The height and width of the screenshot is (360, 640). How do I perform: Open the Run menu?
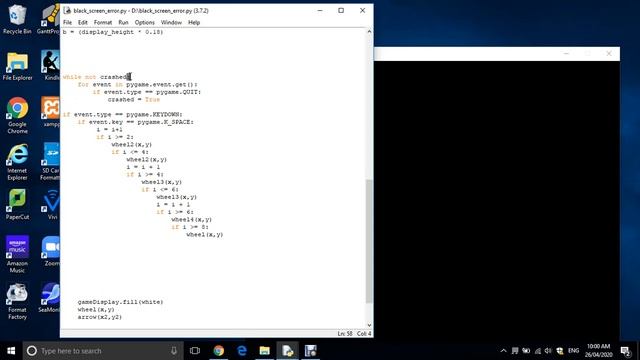[x=123, y=22]
